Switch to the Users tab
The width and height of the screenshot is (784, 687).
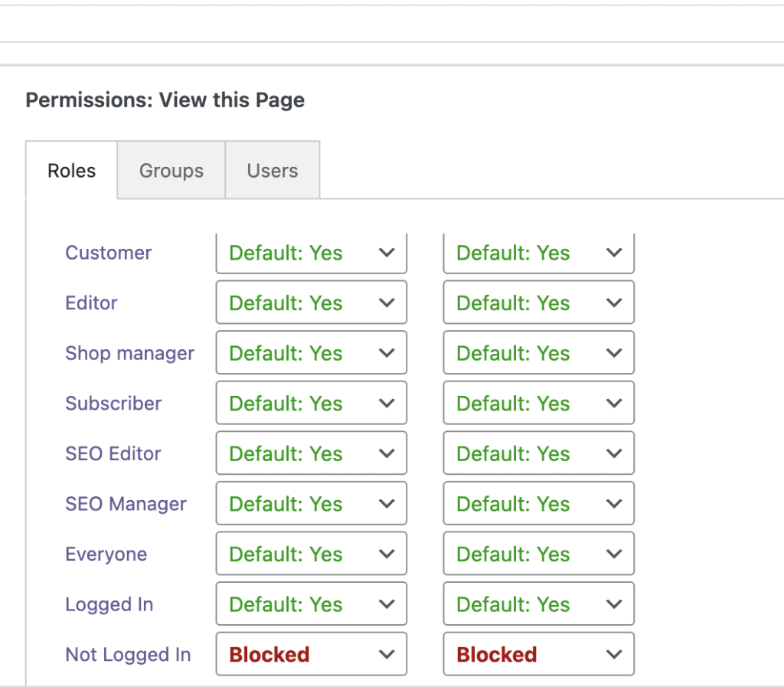272,170
